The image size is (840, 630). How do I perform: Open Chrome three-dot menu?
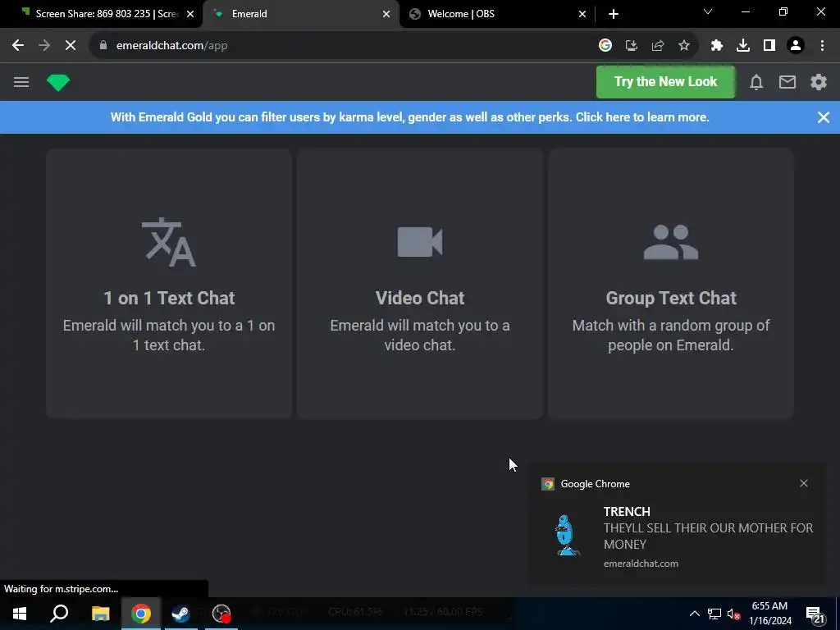(x=822, y=46)
